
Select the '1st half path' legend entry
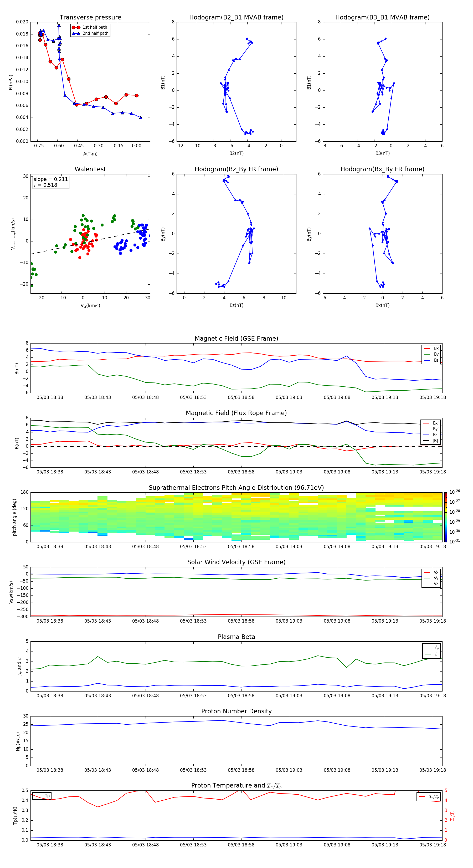coord(90,27)
